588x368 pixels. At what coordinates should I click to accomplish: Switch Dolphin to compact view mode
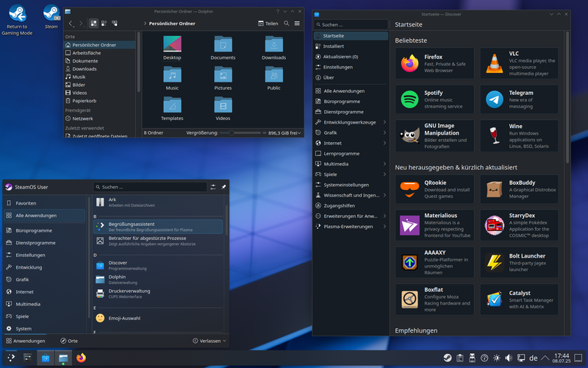[104, 24]
